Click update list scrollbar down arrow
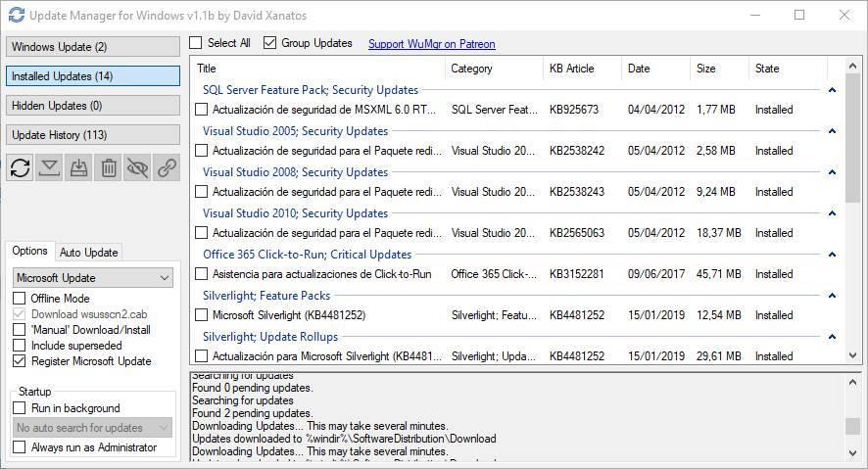The width and height of the screenshot is (868, 469). [852, 355]
